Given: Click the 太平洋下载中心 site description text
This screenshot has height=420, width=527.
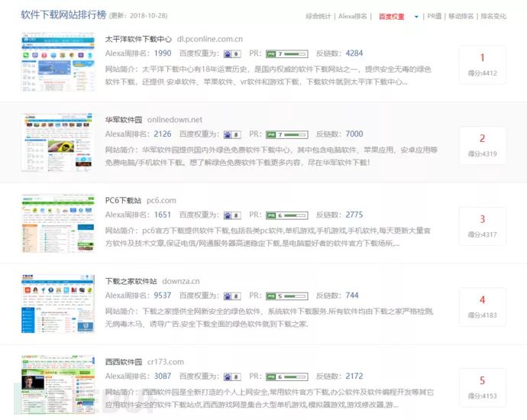Looking at the screenshot, I should [x=268, y=76].
